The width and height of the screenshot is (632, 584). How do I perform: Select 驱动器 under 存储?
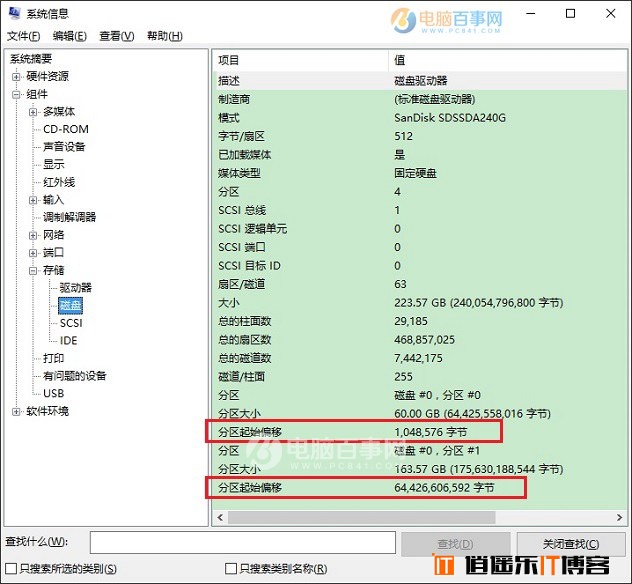(76, 288)
